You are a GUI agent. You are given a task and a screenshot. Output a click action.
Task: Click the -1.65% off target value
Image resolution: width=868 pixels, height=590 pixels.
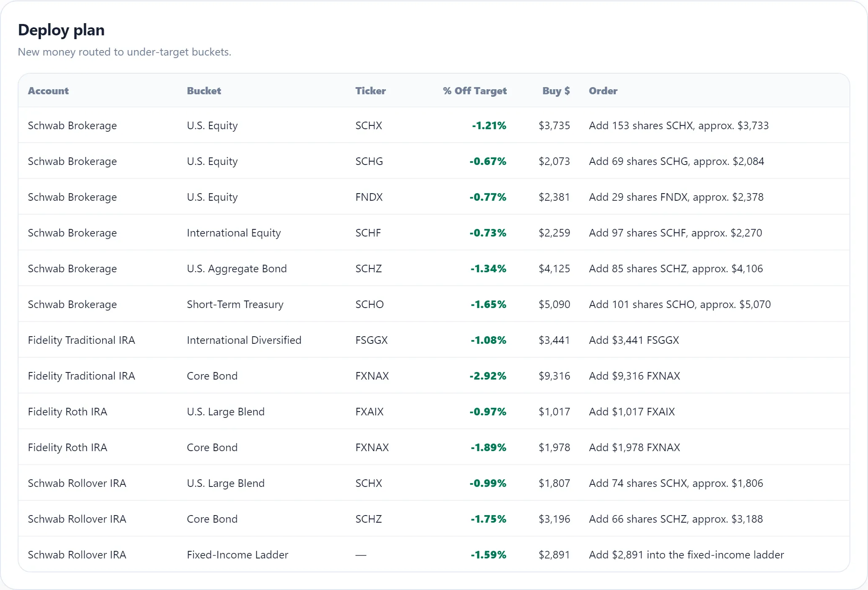[488, 304]
